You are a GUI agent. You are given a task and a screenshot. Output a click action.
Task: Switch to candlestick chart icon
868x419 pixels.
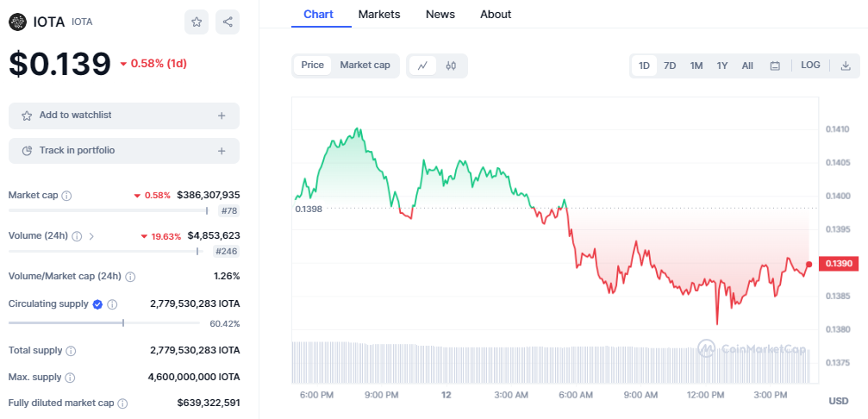pos(451,66)
